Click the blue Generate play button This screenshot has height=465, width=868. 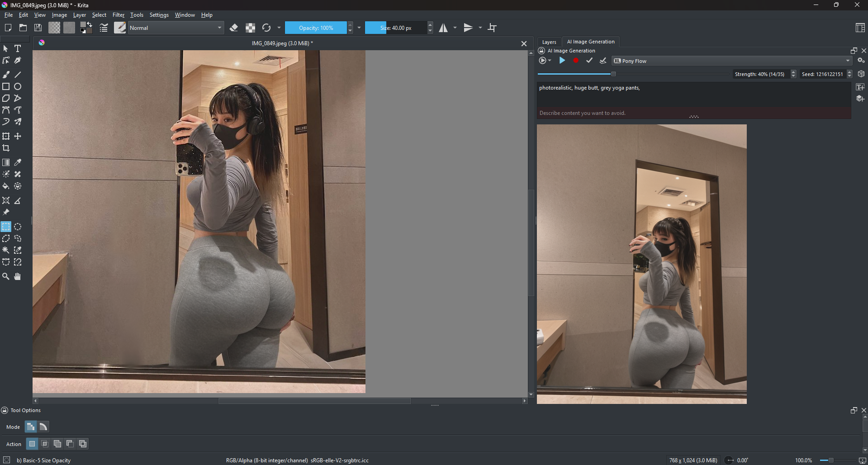click(562, 61)
